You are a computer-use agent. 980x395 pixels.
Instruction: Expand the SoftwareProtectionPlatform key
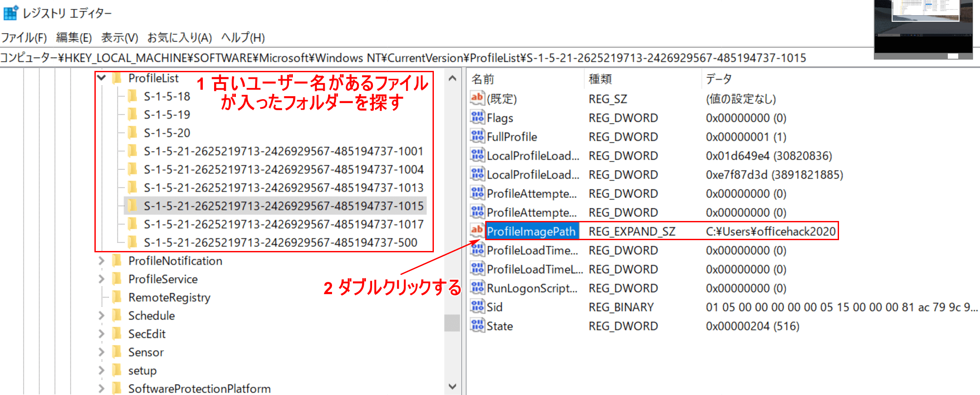pos(101,388)
